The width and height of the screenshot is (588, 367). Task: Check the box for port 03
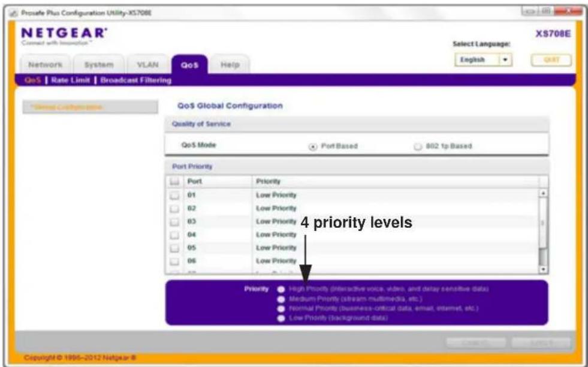[174, 222]
